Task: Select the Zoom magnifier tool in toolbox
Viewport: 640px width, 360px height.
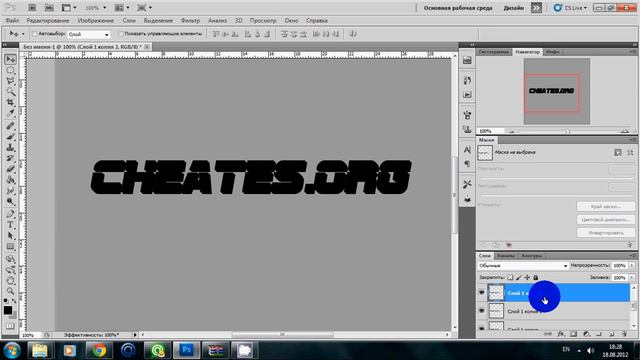Action: [x=10, y=291]
